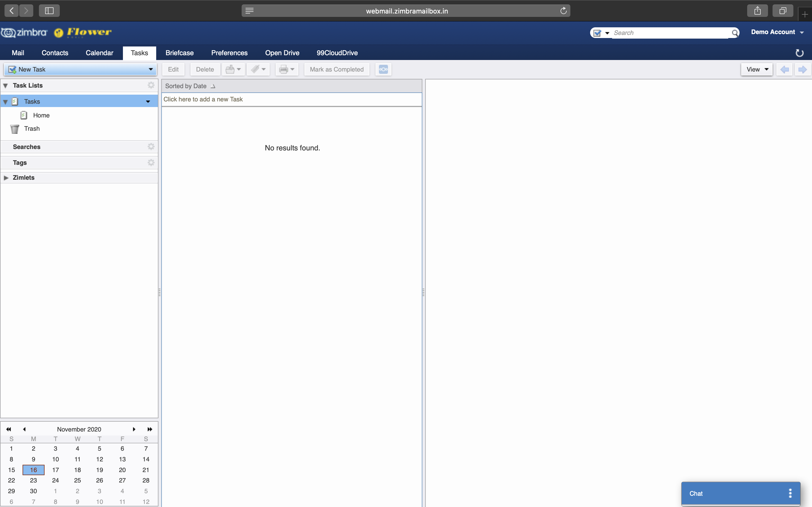The width and height of the screenshot is (812, 507).
Task: Switch to the Calendar tab
Action: [x=99, y=53]
